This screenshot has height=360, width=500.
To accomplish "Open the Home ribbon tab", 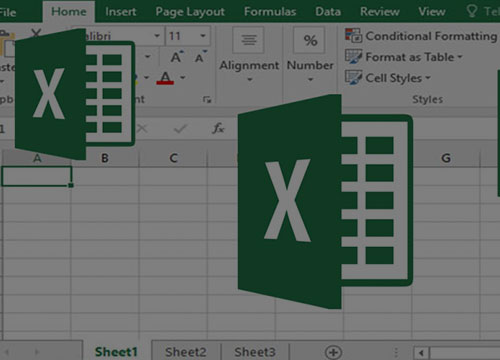I will 69,12.
